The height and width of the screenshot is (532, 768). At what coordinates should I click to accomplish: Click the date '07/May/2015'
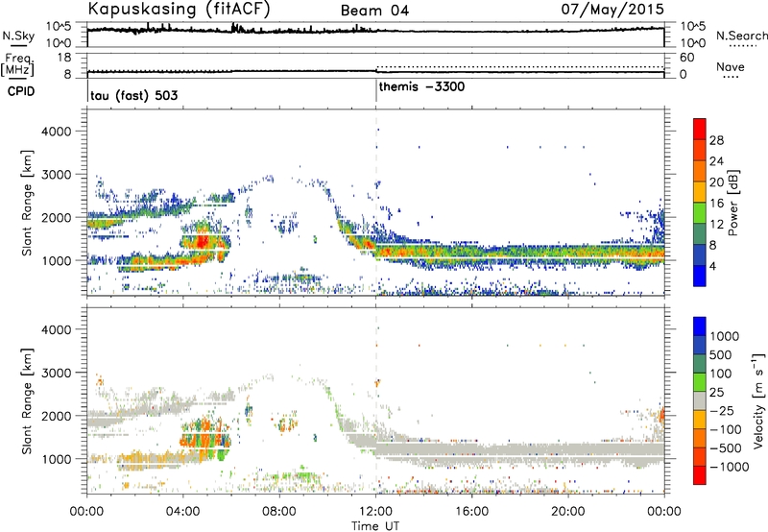point(612,9)
